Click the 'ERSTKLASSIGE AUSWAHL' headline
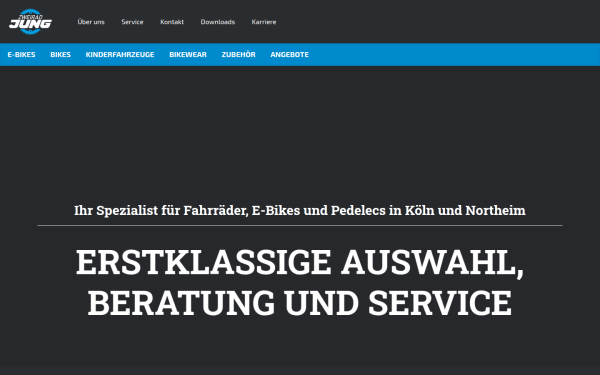 coord(300,282)
